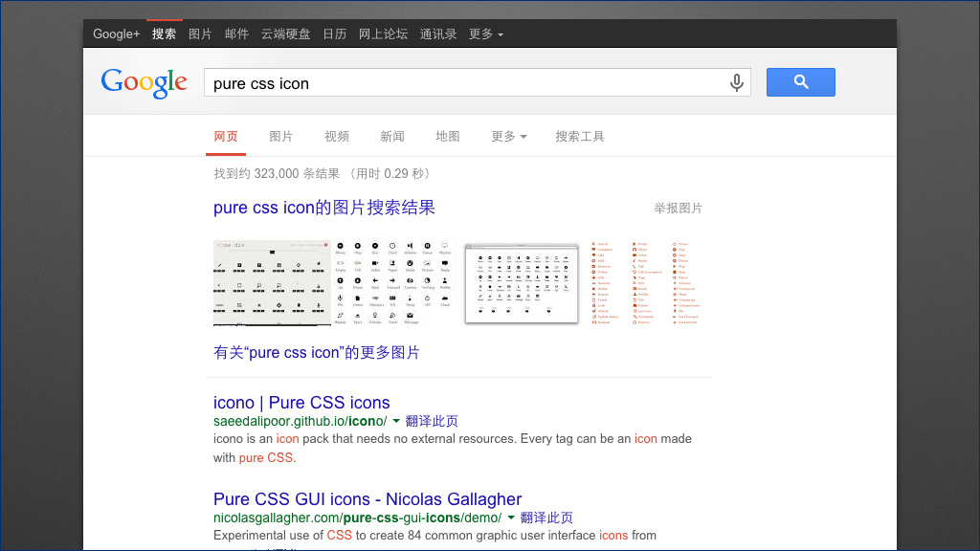Open the 更多 dropdown in the top black bar
The image size is (980, 551).
click(x=485, y=33)
